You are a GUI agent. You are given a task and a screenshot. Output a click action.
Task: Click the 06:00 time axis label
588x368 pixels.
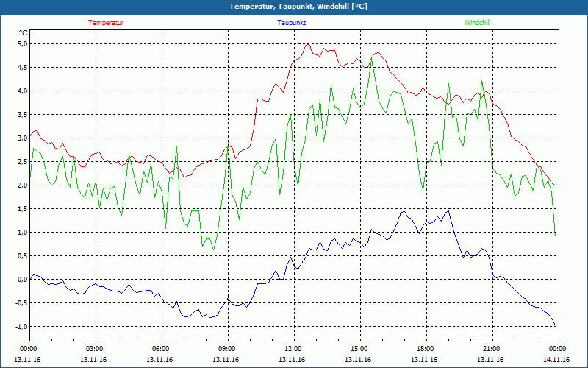click(162, 349)
